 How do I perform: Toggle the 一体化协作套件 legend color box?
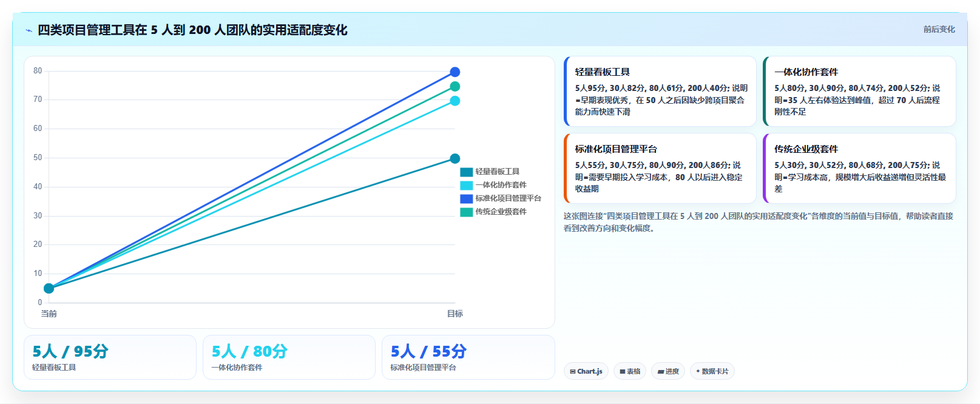tap(466, 185)
